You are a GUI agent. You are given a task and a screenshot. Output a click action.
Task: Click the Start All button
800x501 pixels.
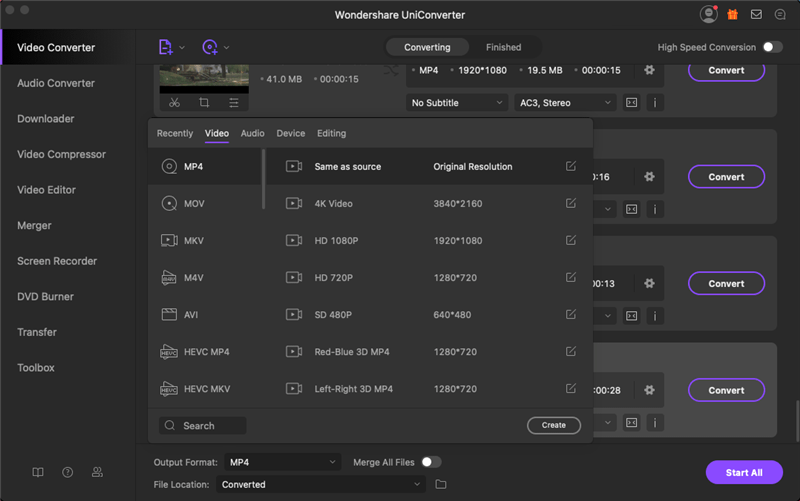(x=744, y=472)
